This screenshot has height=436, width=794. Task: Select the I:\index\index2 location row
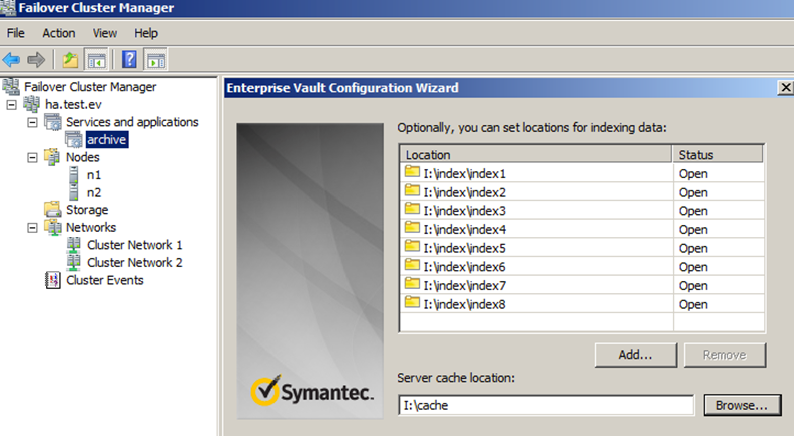[582, 192]
